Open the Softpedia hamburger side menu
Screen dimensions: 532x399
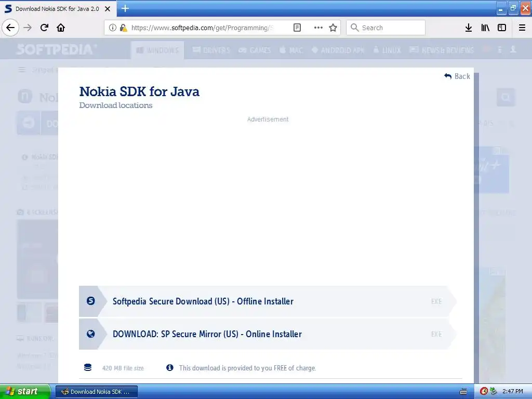(22, 70)
